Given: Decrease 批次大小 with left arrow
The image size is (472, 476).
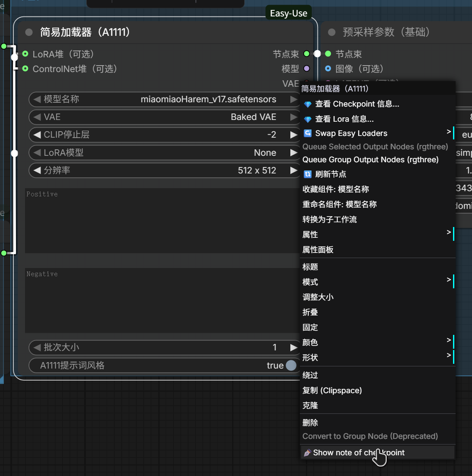Looking at the screenshot, I should (x=37, y=347).
